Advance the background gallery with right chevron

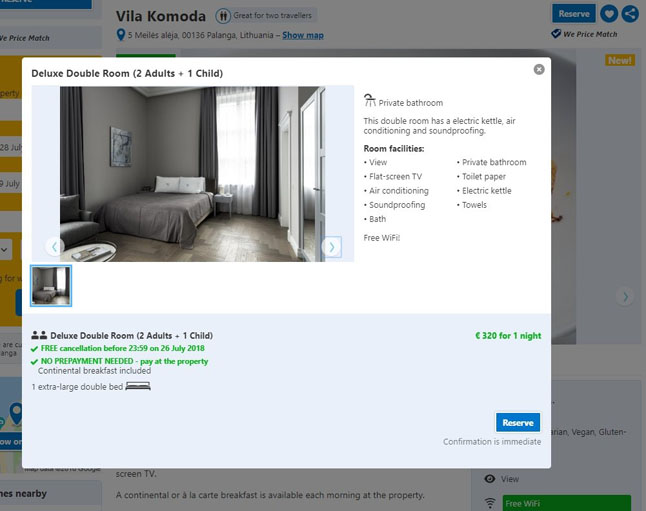[625, 296]
